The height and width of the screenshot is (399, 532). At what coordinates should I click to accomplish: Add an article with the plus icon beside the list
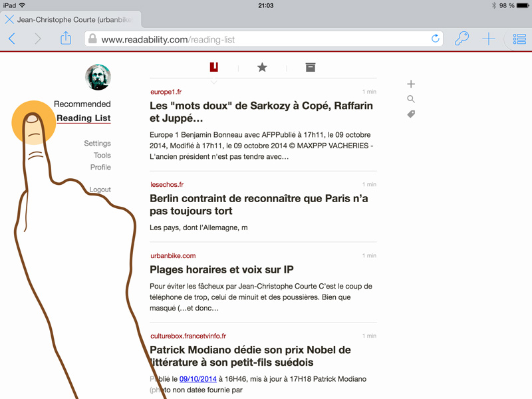tap(411, 84)
